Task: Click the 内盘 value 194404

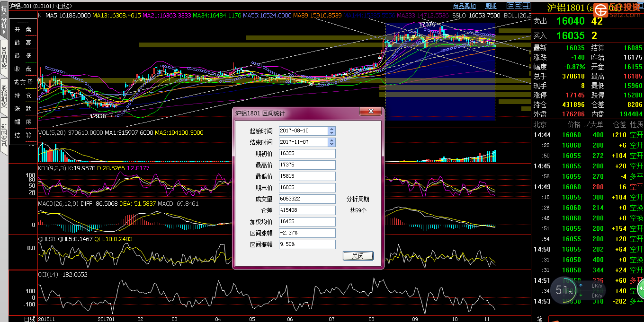Action: [630, 114]
